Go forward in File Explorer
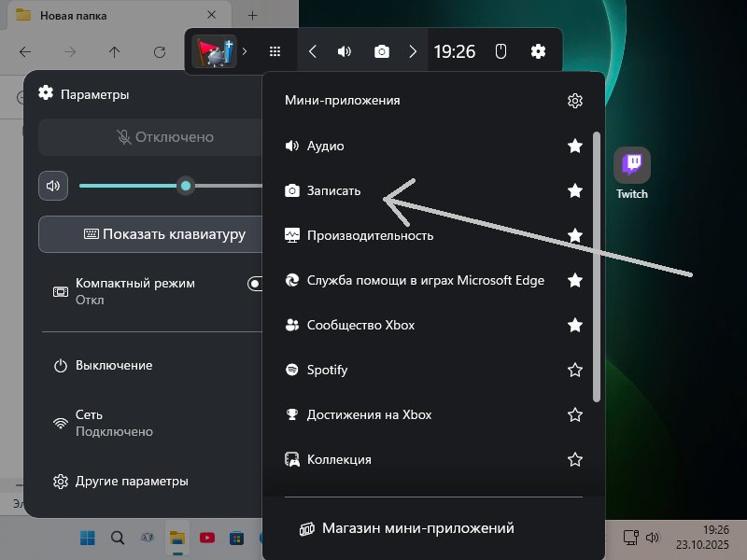 point(70,52)
